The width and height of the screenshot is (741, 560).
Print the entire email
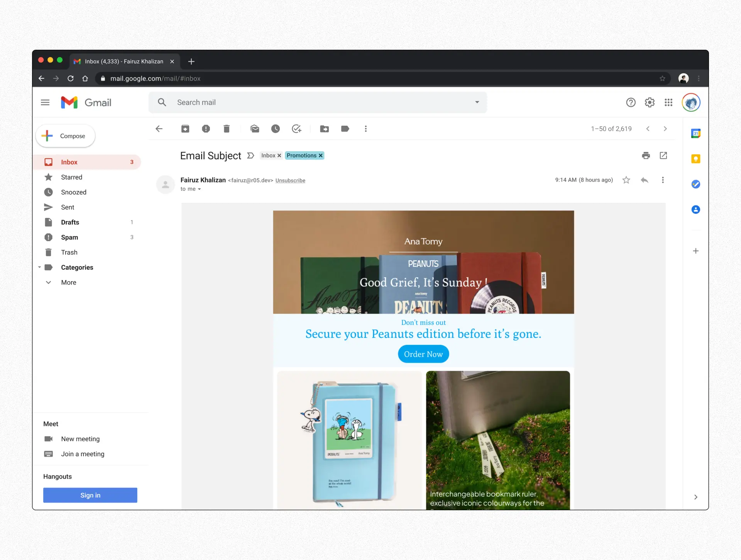point(646,155)
